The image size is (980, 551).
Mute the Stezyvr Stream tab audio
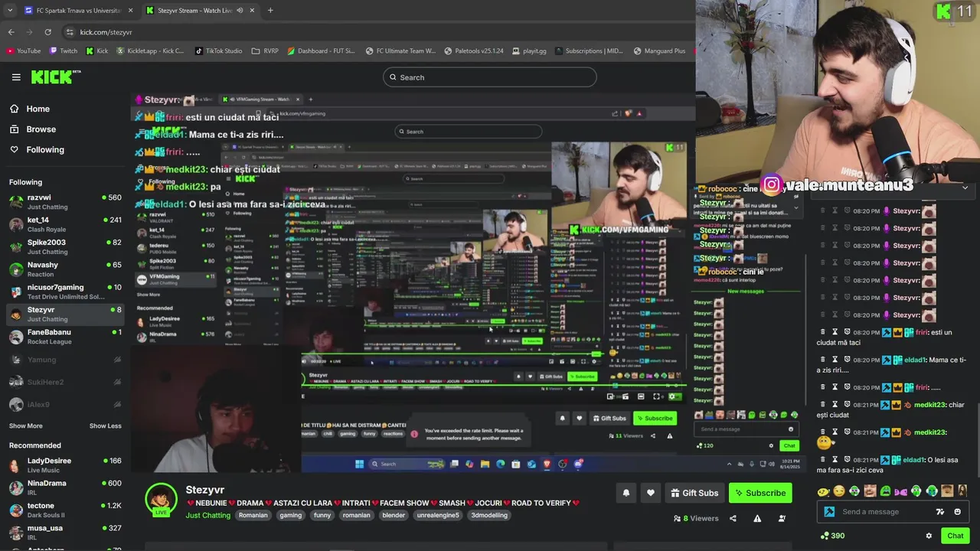(240, 11)
